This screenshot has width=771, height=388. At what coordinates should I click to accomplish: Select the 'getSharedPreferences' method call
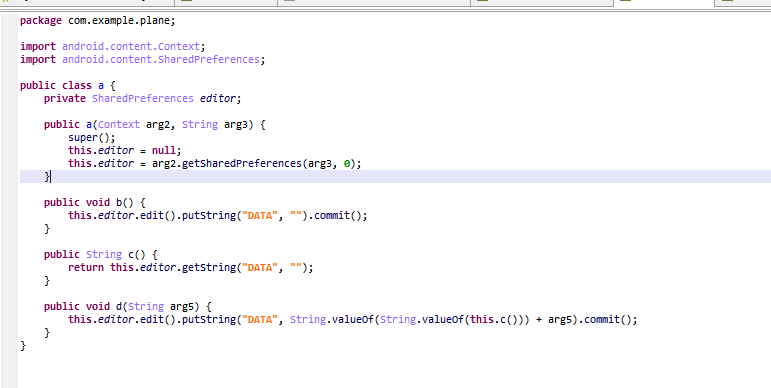coord(241,163)
